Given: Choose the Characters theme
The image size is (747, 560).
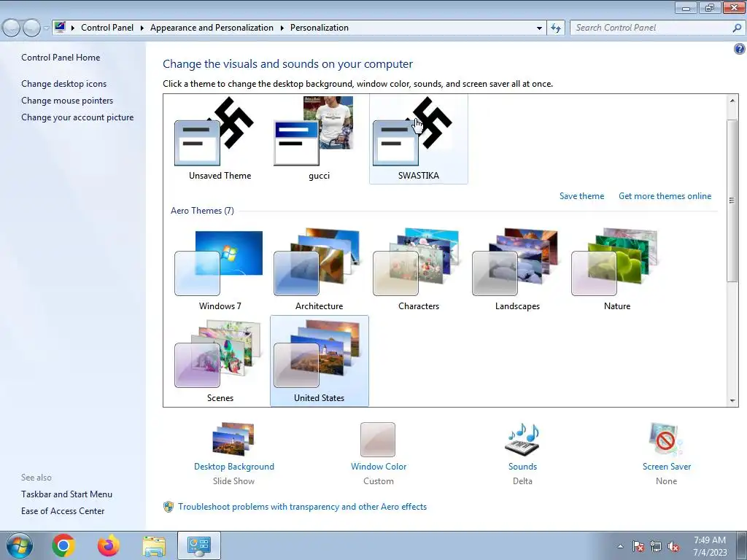Looking at the screenshot, I should pyautogui.click(x=418, y=270).
